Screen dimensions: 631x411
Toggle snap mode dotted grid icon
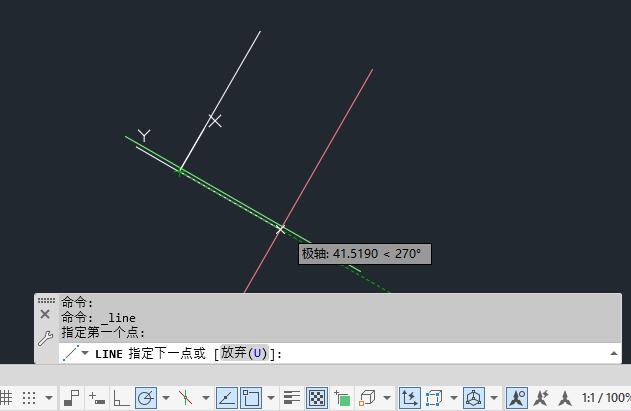tap(29, 398)
